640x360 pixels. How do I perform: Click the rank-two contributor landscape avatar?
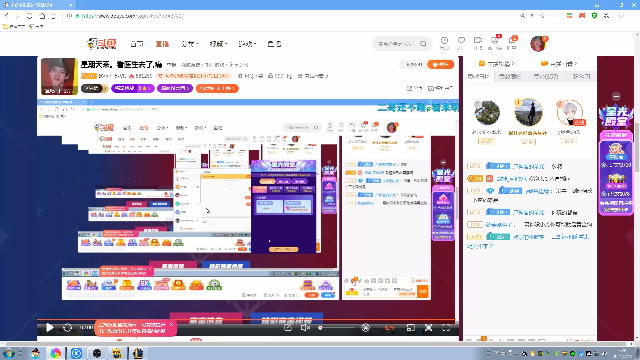point(487,112)
